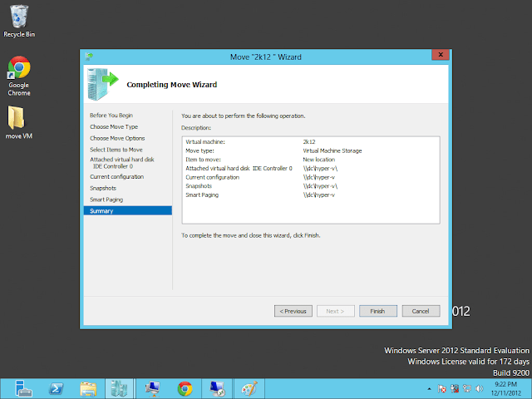Close the Move "2k12" Wizard window
Image resolution: width=532 pixels, height=399 pixels.
tap(436, 56)
